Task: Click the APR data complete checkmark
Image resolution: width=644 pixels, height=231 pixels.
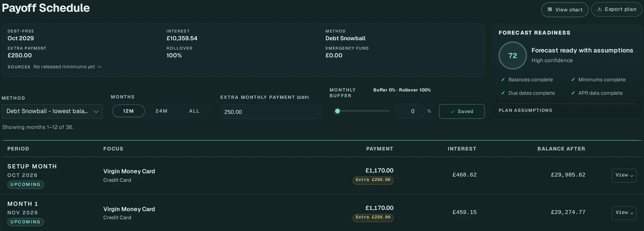Action: 573,93
